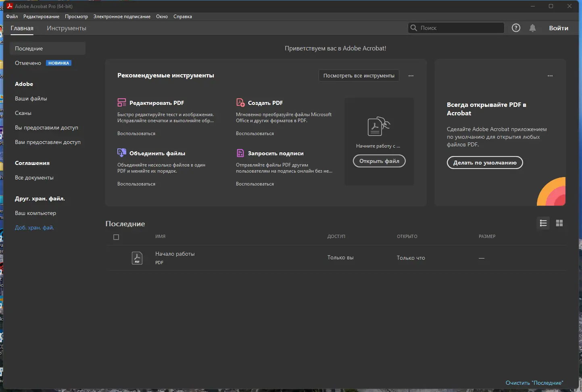Click the Открыть файл button
Viewport: 582px width, 392px height.
pyautogui.click(x=379, y=161)
